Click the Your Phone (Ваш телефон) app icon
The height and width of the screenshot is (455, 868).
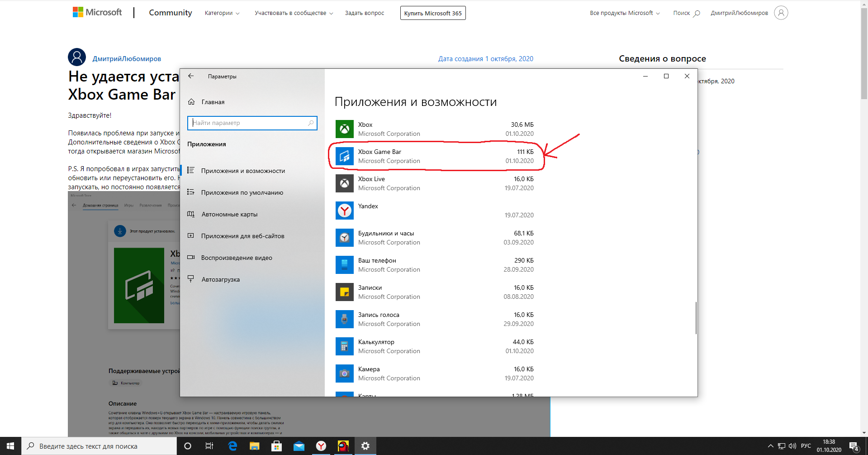pos(344,265)
